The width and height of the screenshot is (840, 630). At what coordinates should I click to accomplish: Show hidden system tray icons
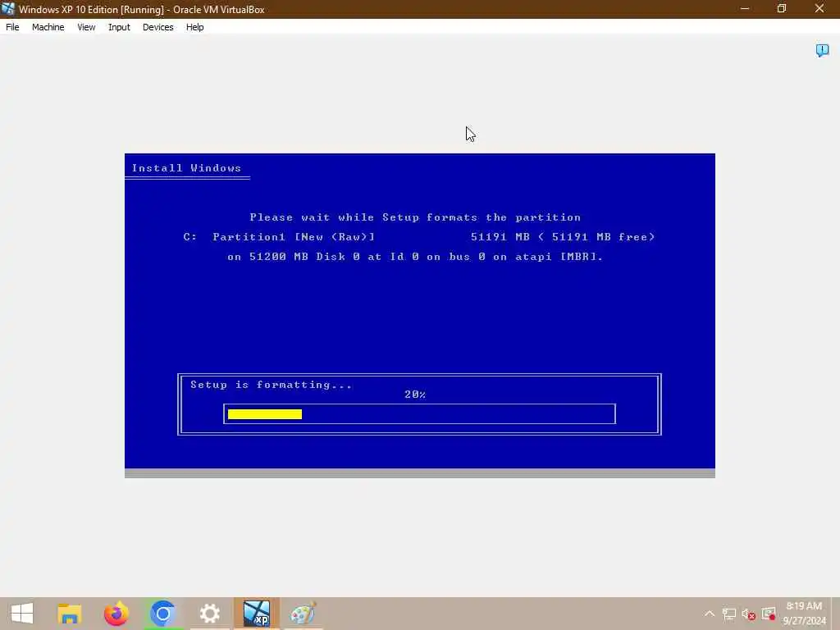coord(710,614)
